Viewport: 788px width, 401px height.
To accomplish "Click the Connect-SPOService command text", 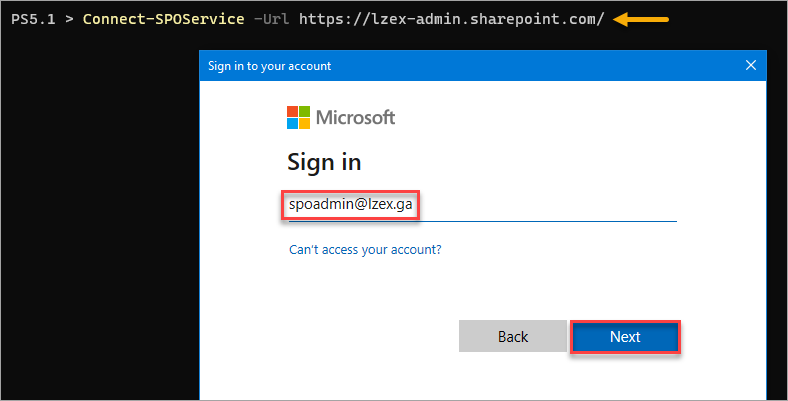I will click(163, 19).
